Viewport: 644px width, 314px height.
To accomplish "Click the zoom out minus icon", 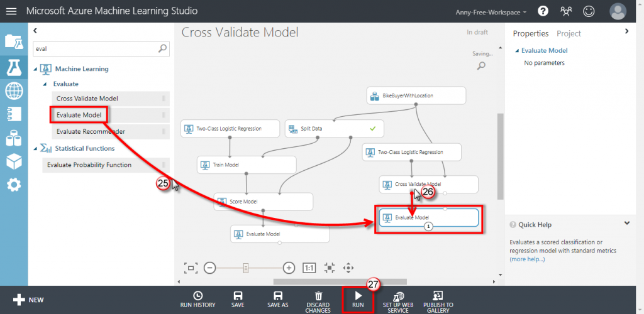I will pos(209,268).
